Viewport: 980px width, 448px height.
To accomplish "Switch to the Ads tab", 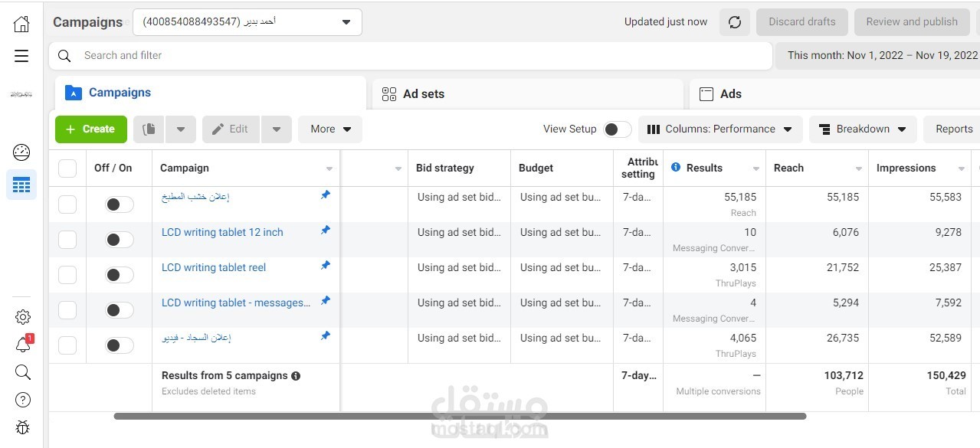I will (730, 94).
